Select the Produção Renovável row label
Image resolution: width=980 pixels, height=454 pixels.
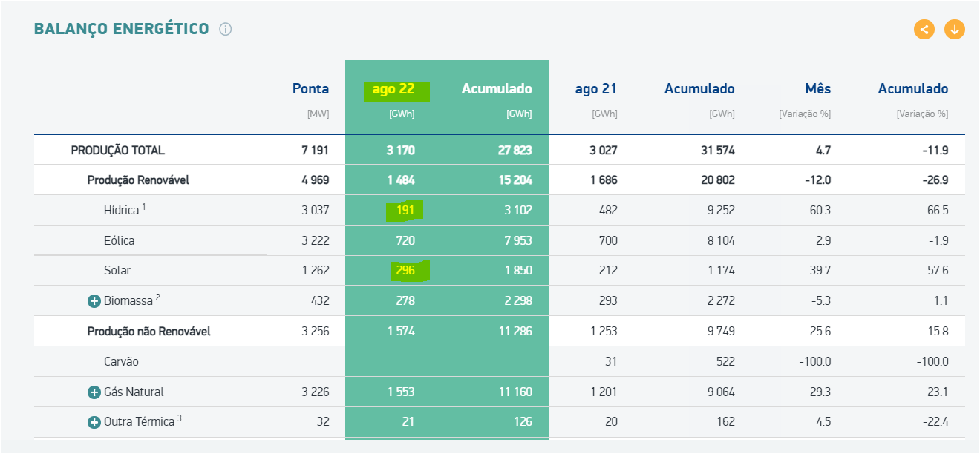click(x=137, y=180)
